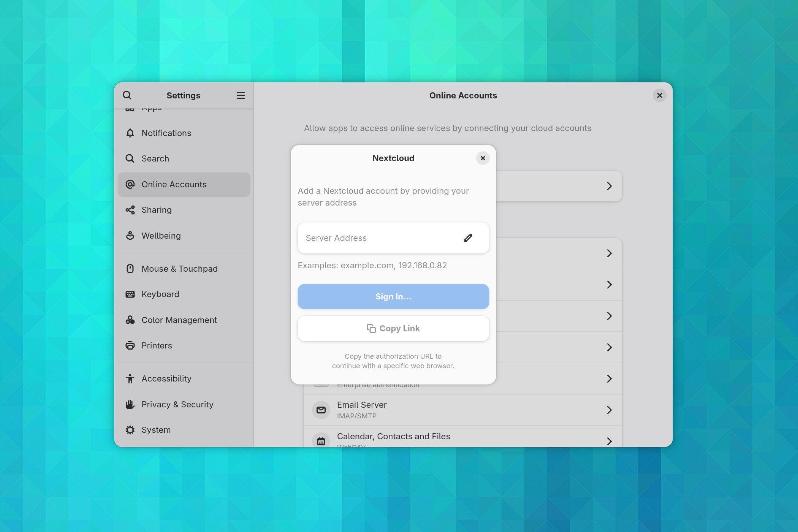The height and width of the screenshot is (532, 798).
Task: Open the Email Server IMAP/SMTP account row
Action: pos(463,410)
